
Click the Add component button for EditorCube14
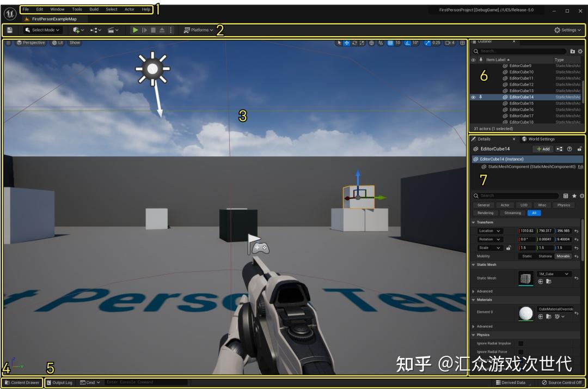pyautogui.click(x=543, y=148)
